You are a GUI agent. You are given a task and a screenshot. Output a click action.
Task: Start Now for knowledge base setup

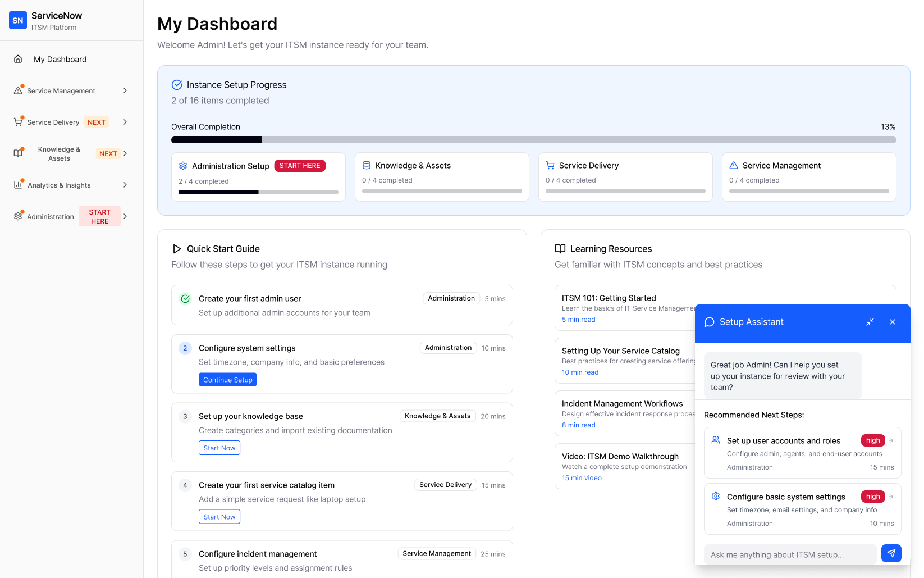click(219, 448)
